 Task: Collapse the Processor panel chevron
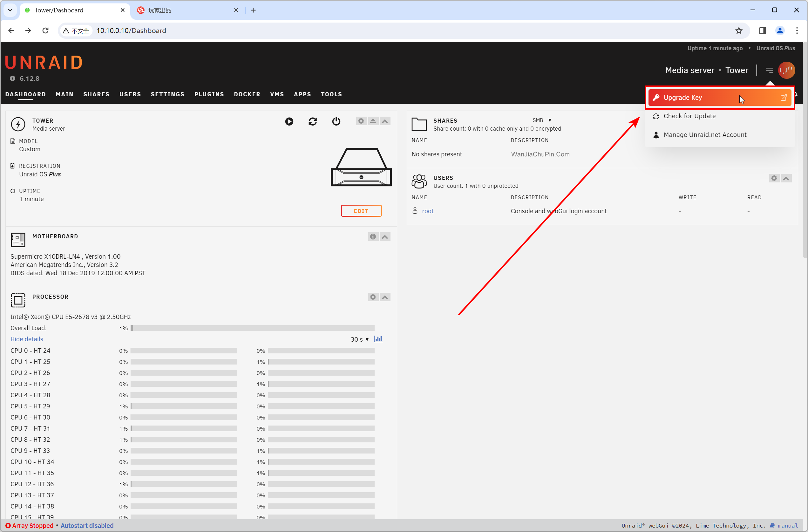click(x=385, y=297)
